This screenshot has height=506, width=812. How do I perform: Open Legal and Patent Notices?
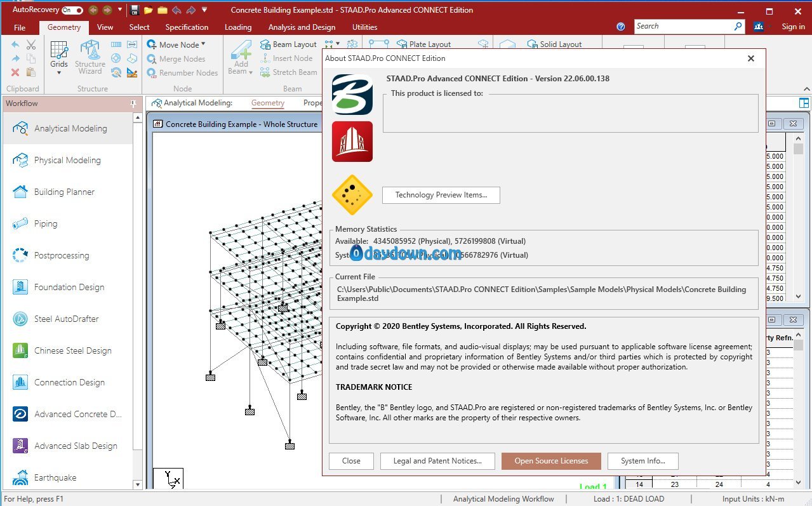click(x=437, y=461)
